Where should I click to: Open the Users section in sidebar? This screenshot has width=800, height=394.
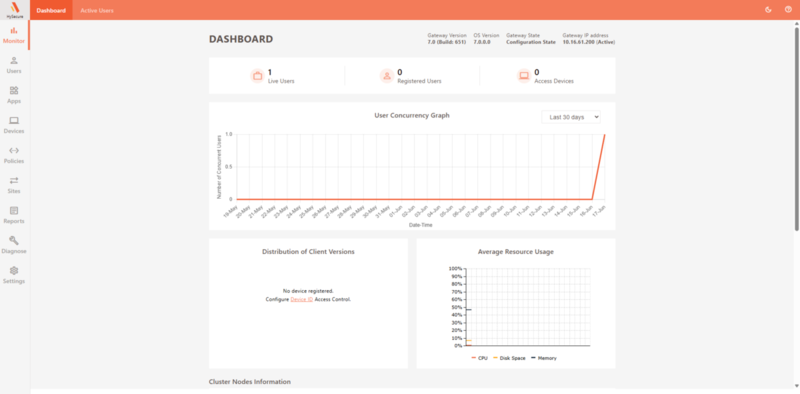(14, 65)
